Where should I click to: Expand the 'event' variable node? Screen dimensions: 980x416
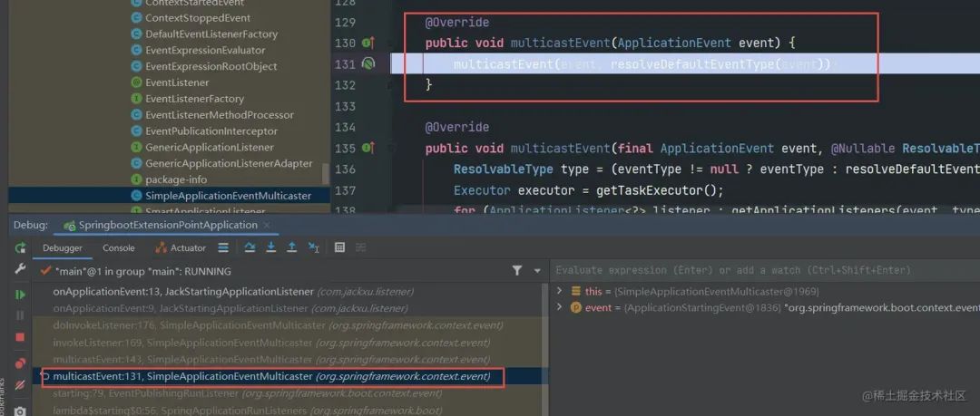pyautogui.click(x=559, y=307)
